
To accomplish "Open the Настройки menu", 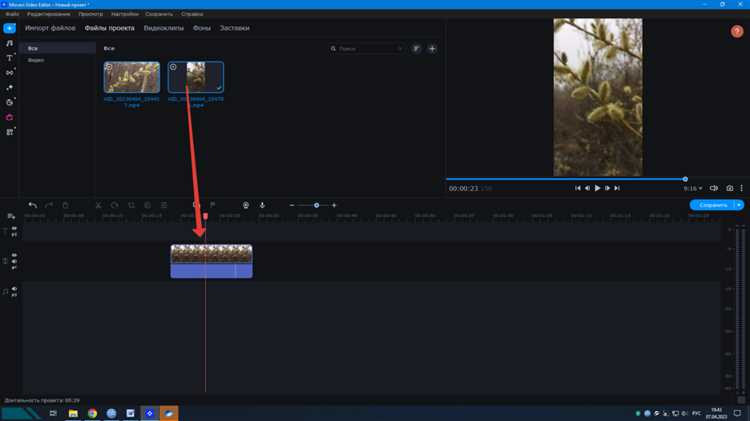I will pyautogui.click(x=125, y=14).
